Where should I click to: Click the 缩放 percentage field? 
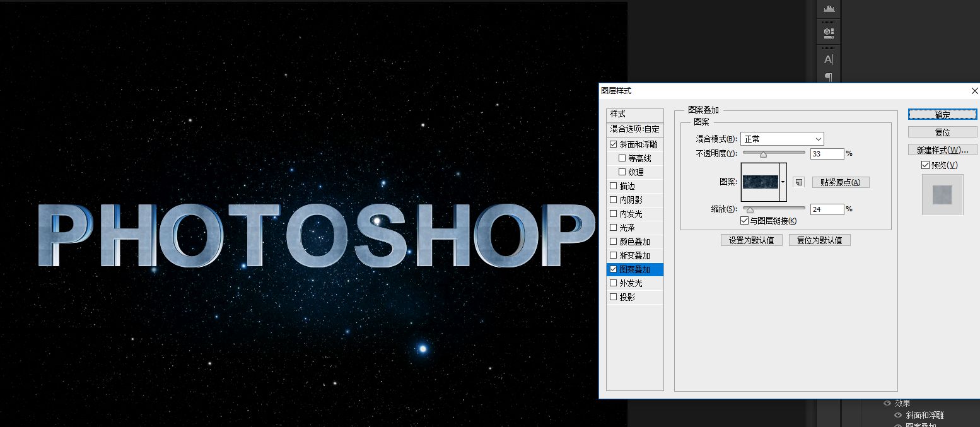[827, 209]
